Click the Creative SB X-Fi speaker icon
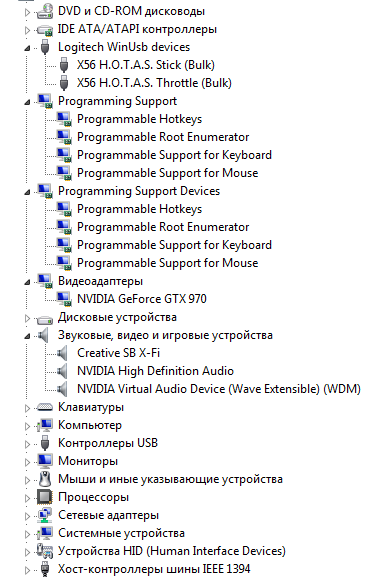 tap(63, 353)
